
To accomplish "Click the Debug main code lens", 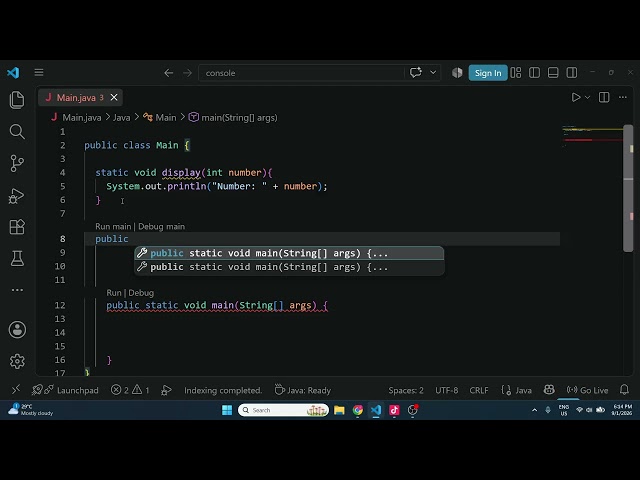I will pos(162,227).
